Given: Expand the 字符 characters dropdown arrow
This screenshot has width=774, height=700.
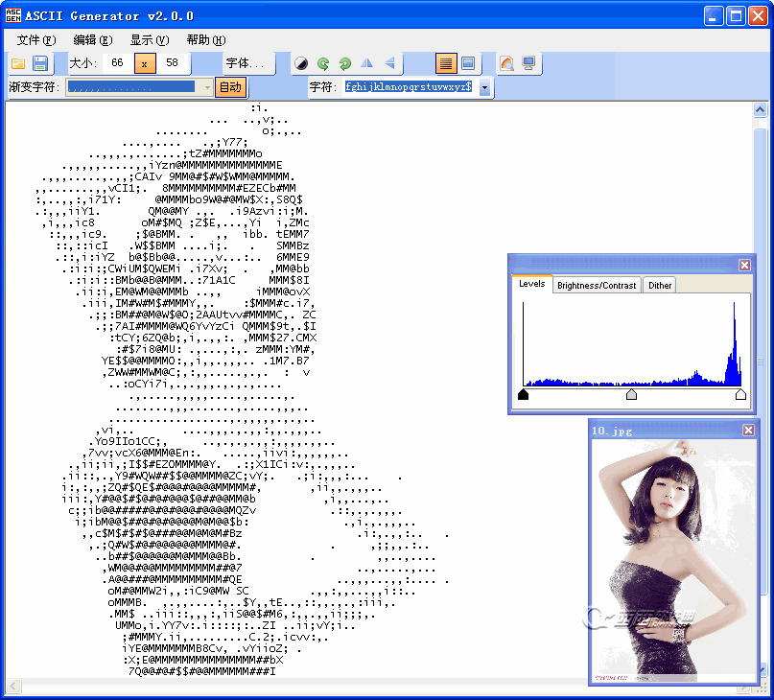Looking at the screenshot, I should [484, 88].
